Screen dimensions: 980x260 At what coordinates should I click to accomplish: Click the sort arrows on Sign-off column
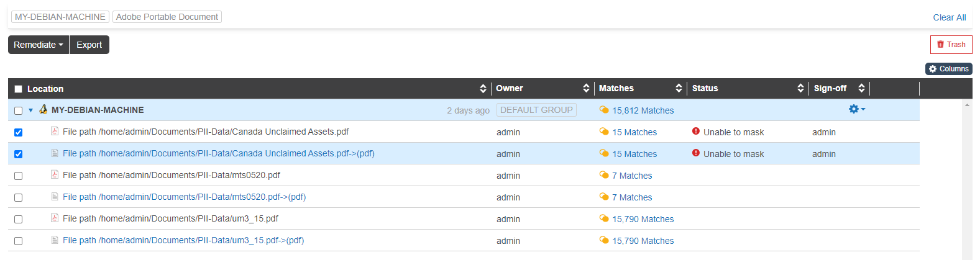tap(861, 89)
